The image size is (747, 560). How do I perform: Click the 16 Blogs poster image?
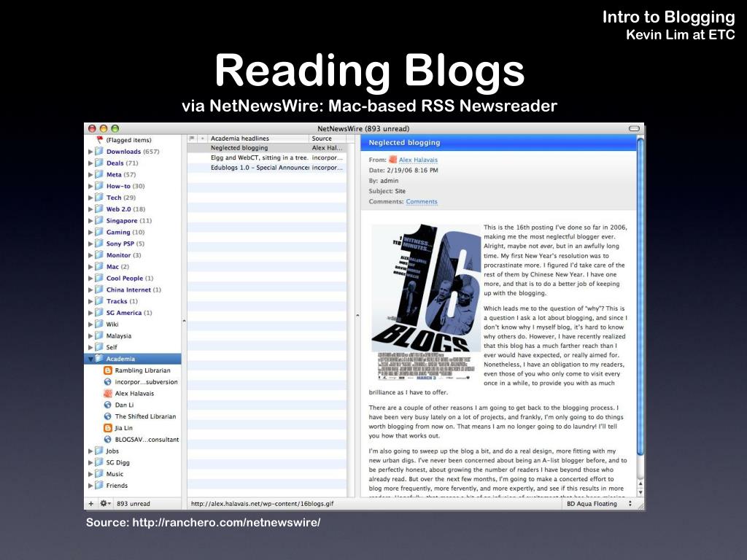click(425, 302)
